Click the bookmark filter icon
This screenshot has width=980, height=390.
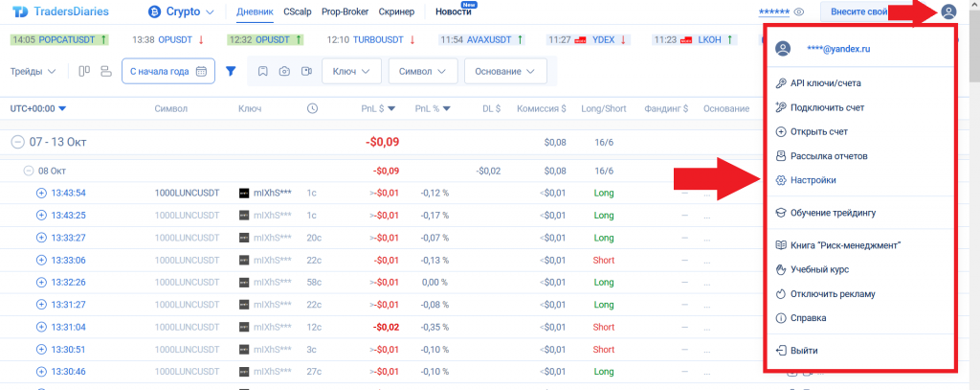point(263,71)
